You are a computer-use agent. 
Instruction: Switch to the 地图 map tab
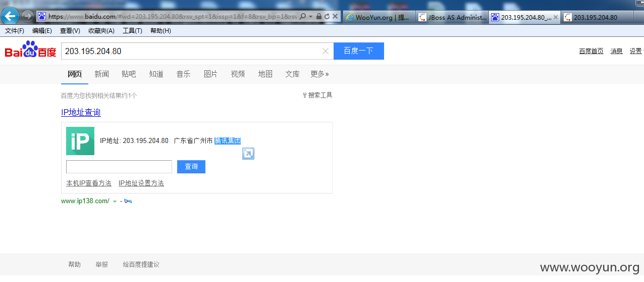pyautogui.click(x=265, y=74)
